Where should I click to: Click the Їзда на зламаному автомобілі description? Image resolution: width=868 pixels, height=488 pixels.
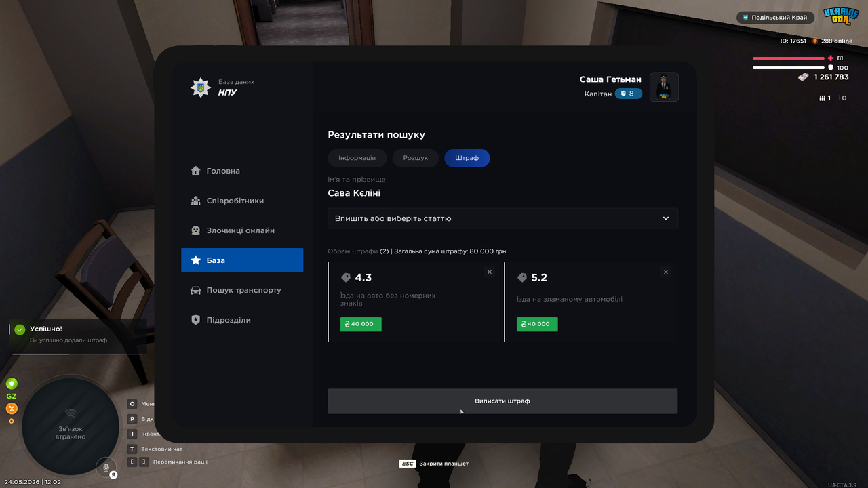coord(570,299)
